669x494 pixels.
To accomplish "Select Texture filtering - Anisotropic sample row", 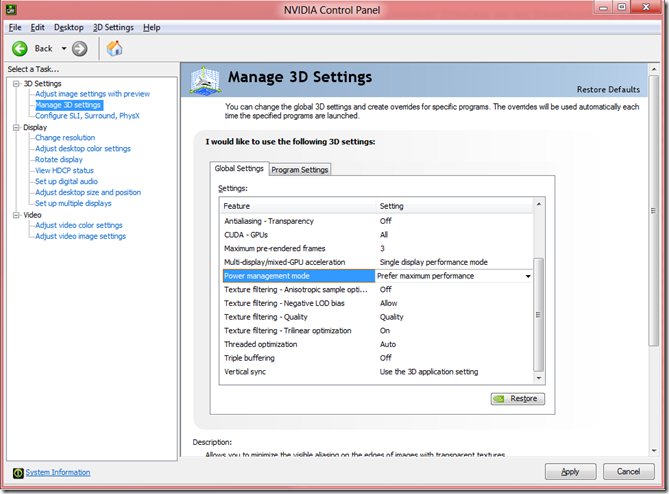I will pyautogui.click(x=377, y=290).
